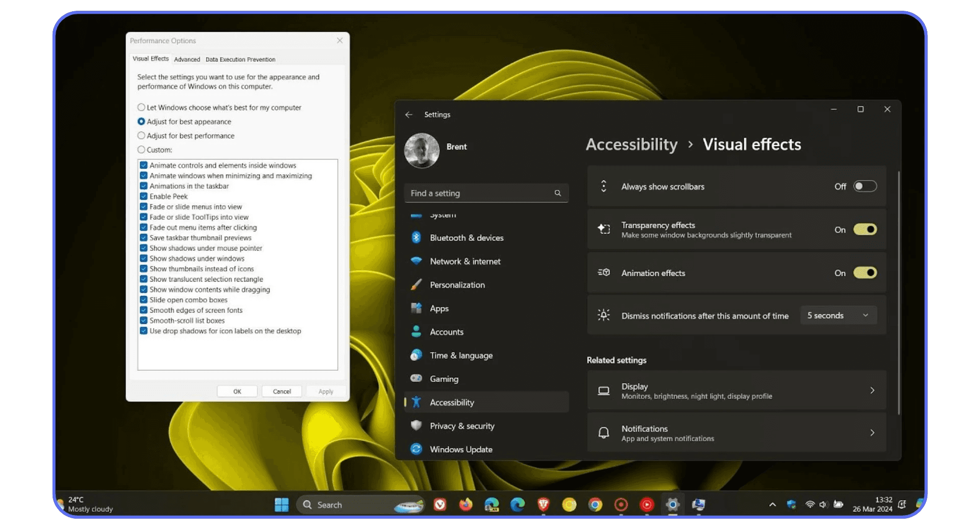The image size is (980, 531).
Task: Toggle Transparency effects off
Action: click(864, 230)
